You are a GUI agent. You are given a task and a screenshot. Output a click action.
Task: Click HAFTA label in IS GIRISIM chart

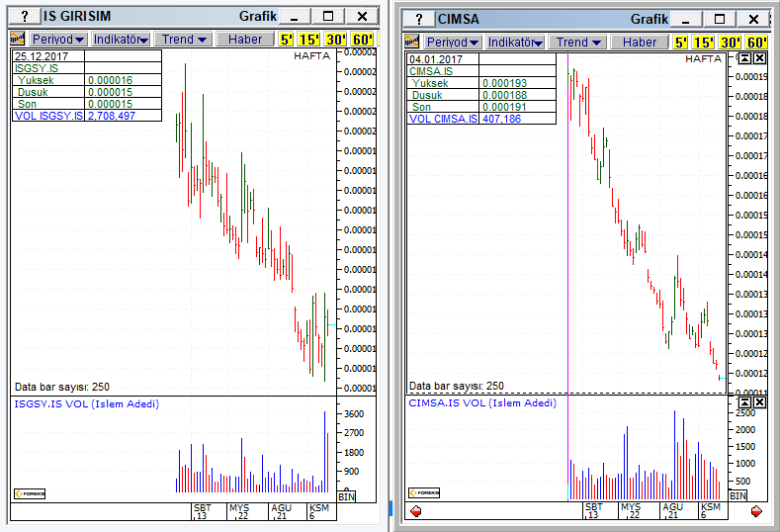click(x=311, y=55)
